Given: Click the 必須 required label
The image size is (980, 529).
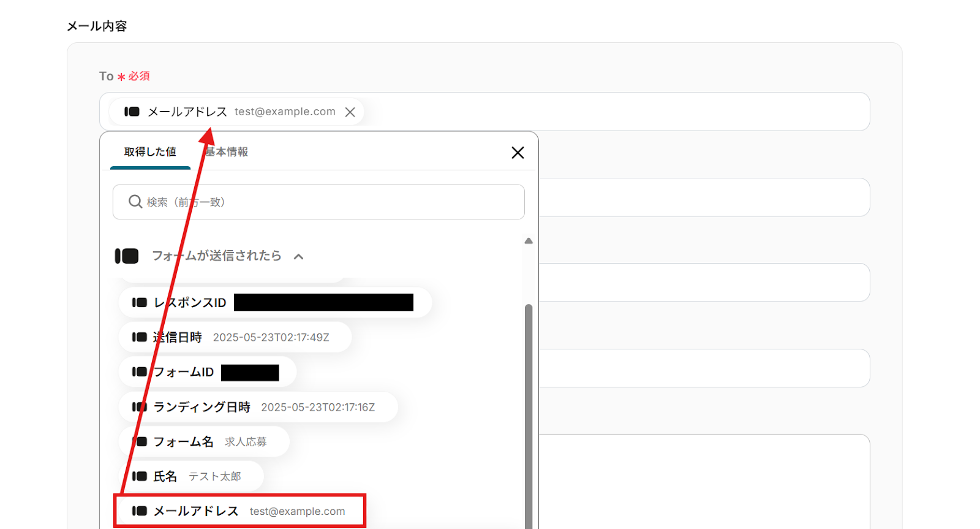Looking at the screenshot, I should [x=139, y=76].
